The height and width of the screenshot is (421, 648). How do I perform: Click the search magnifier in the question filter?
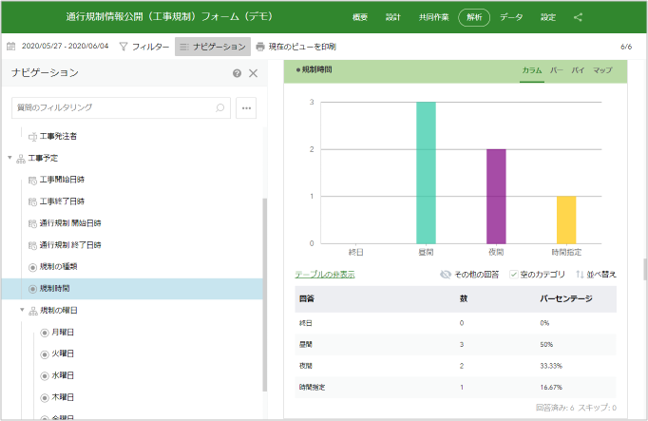pos(220,106)
